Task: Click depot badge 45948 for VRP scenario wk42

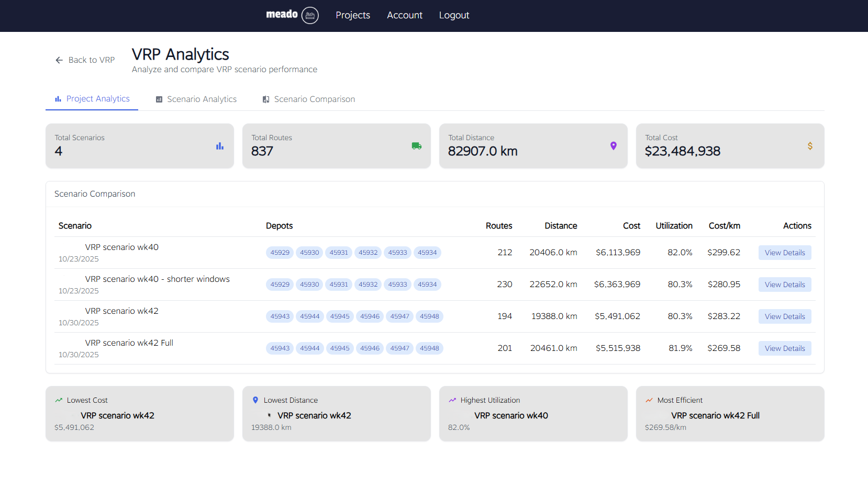Action: point(429,316)
